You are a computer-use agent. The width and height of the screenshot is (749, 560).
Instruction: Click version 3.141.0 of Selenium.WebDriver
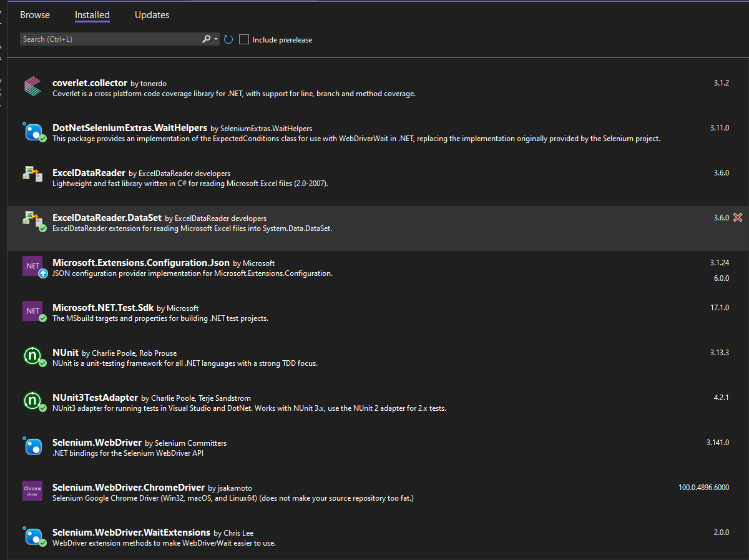pyautogui.click(x=718, y=443)
